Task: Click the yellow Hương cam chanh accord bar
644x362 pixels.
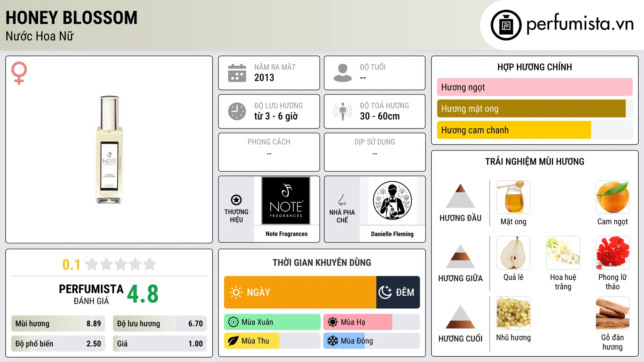Action: pyautogui.click(x=535, y=130)
